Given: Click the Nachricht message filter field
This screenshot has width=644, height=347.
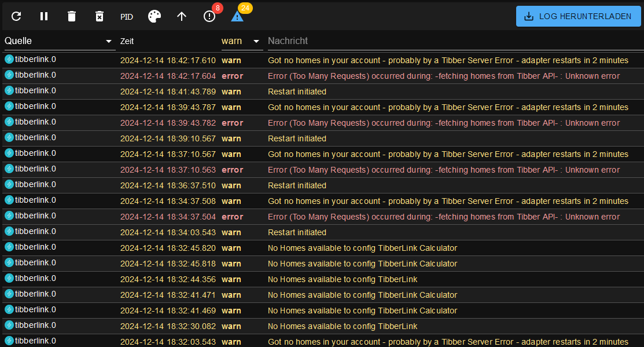Looking at the screenshot, I should click(451, 41).
